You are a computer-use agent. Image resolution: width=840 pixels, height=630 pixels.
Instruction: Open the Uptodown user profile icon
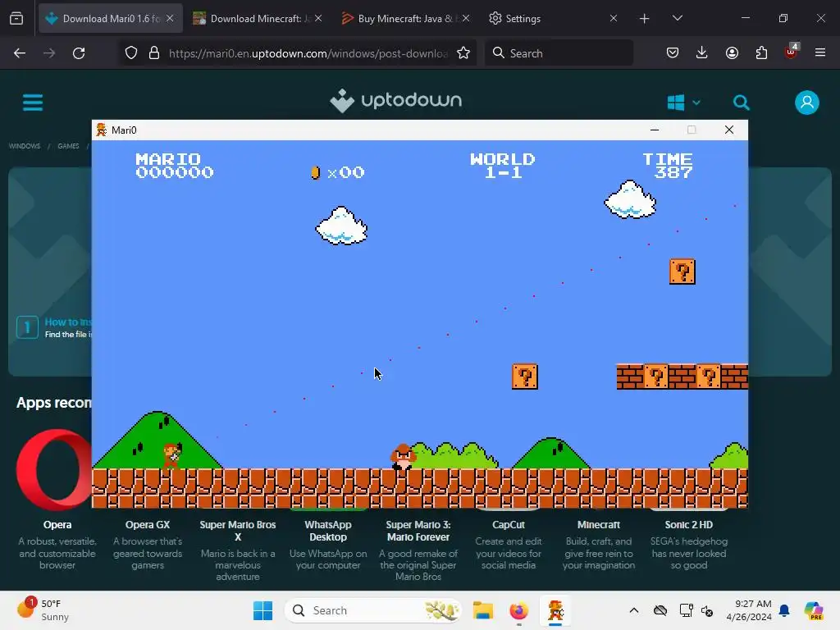point(807,103)
